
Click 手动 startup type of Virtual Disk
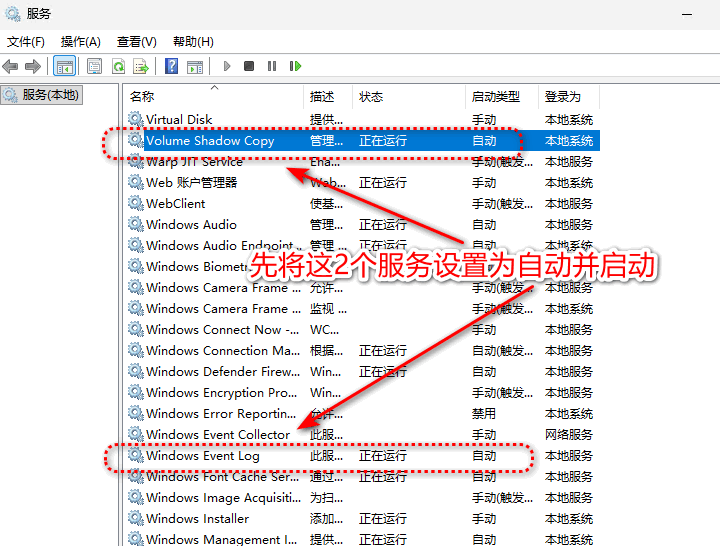coord(484,120)
